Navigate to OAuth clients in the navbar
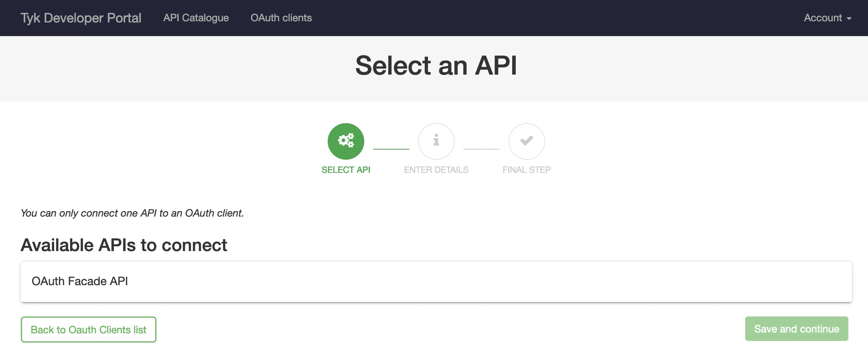868x361 pixels. pos(281,18)
